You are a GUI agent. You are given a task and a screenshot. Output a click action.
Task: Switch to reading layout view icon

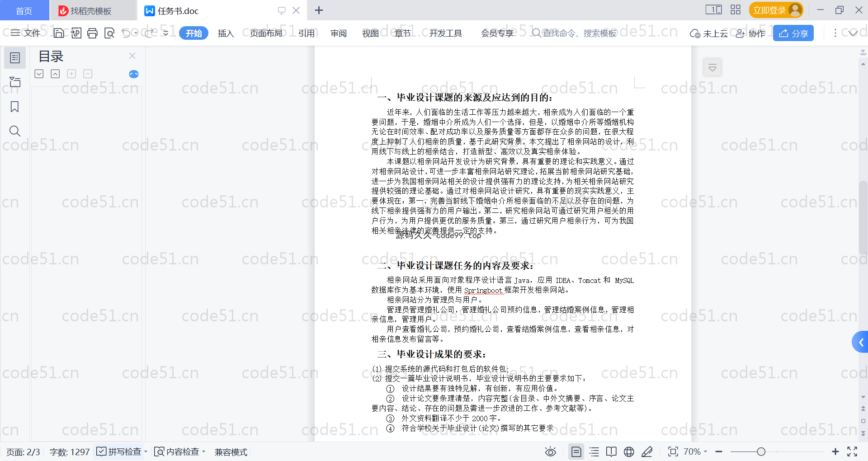(x=611, y=452)
